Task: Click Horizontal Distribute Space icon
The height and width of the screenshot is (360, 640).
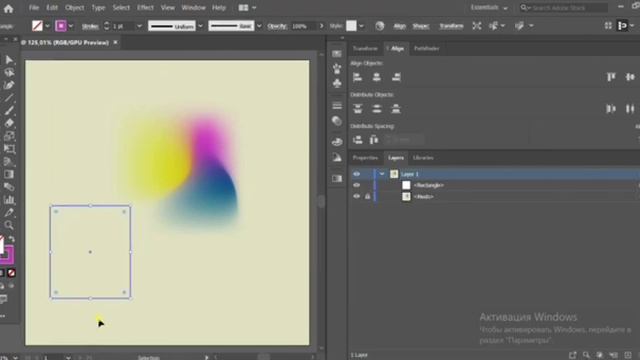Action: pyautogui.click(x=373, y=140)
